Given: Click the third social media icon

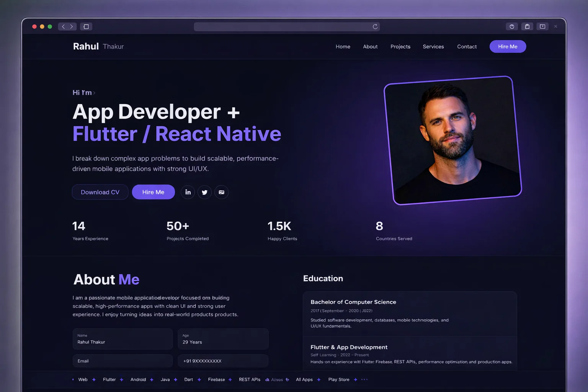Looking at the screenshot, I should (221, 192).
